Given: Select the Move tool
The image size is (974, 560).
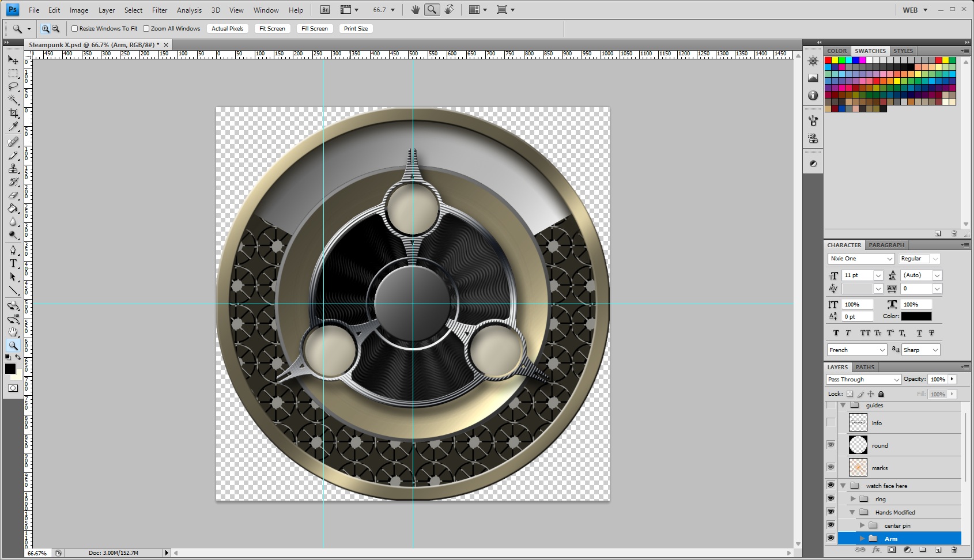Looking at the screenshot, I should (x=13, y=60).
